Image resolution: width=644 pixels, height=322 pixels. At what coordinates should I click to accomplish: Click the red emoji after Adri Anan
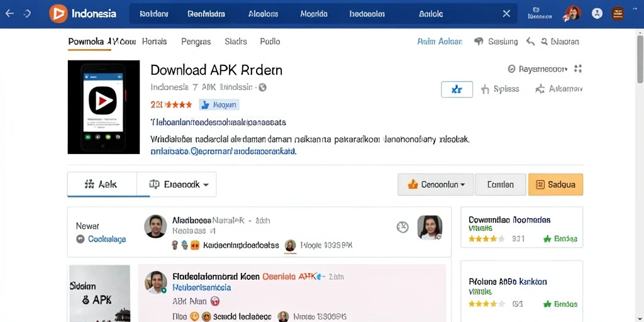(215, 301)
